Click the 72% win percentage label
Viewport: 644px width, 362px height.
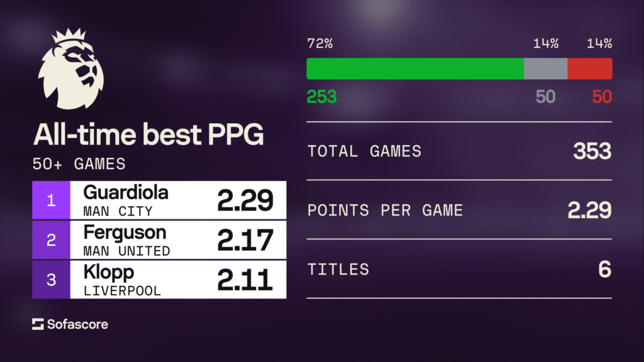(x=319, y=43)
